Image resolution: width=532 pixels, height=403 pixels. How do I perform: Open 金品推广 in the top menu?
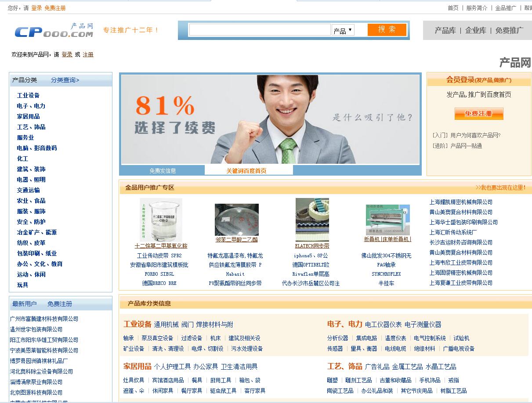(x=506, y=8)
